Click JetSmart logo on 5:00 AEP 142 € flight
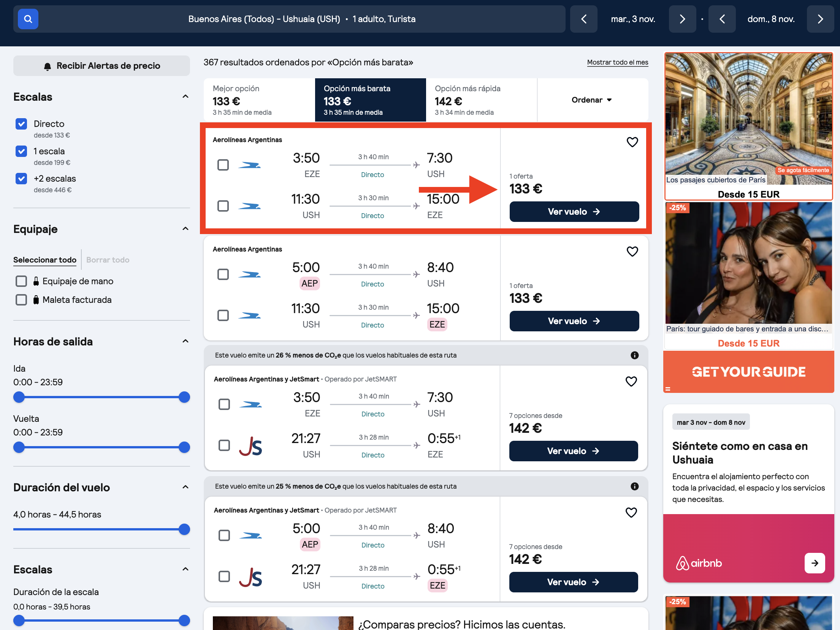 pos(250,577)
